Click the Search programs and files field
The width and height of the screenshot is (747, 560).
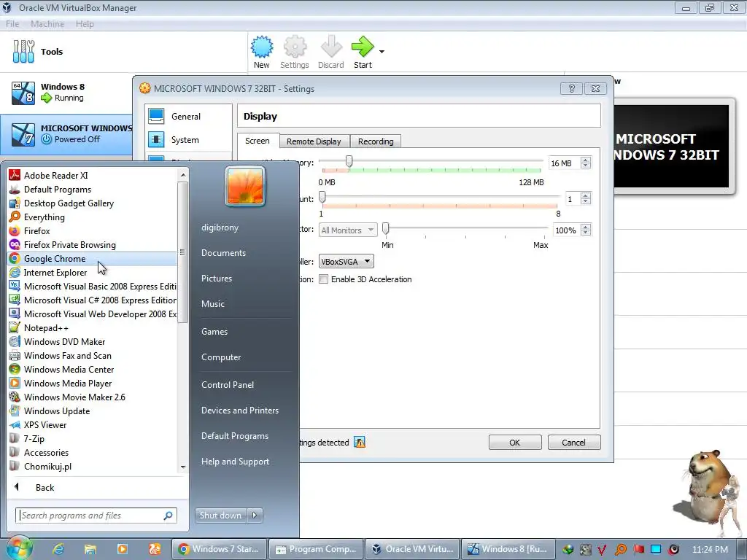click(x=96, y=516)
